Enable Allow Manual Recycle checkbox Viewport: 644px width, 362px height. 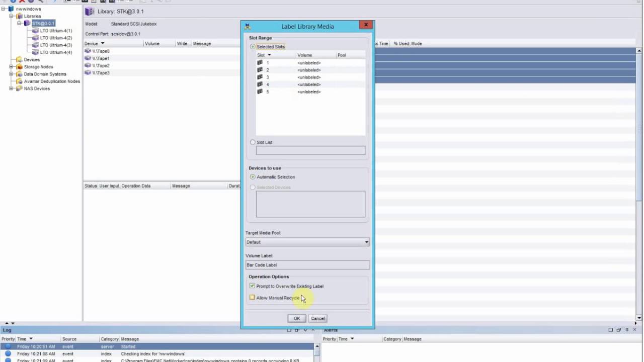click(252, 298)
